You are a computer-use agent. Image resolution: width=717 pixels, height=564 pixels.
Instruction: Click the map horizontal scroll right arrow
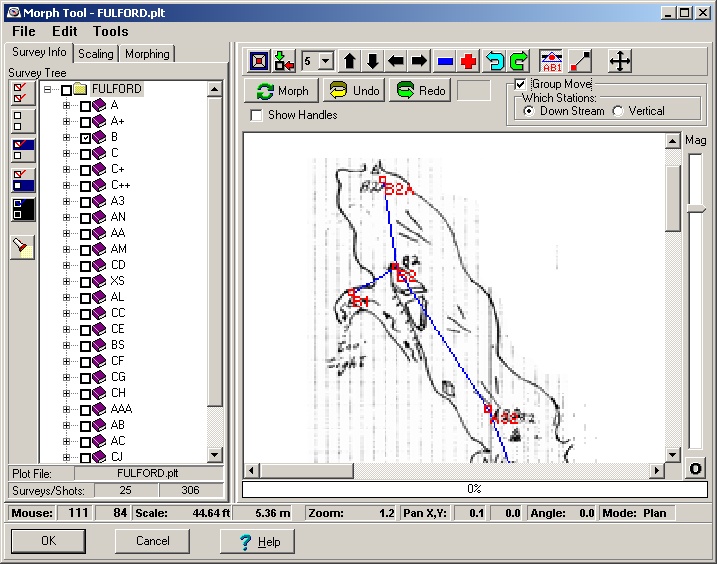[657, 470]
